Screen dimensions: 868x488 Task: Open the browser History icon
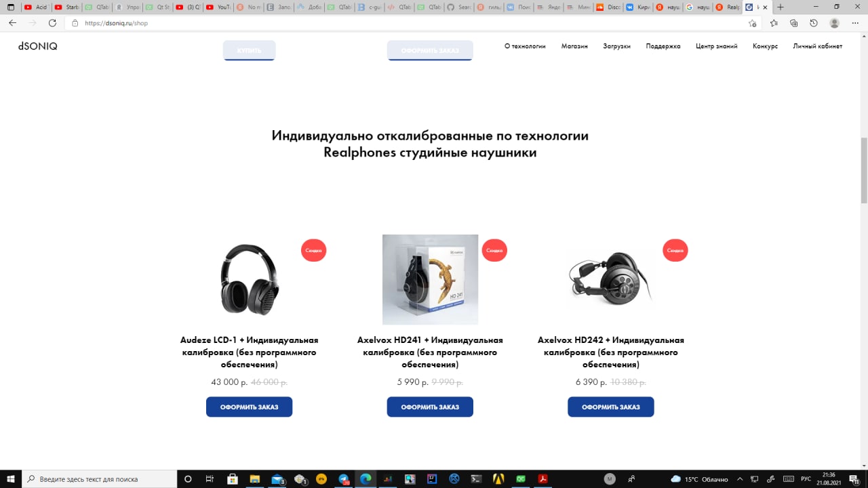814,23
